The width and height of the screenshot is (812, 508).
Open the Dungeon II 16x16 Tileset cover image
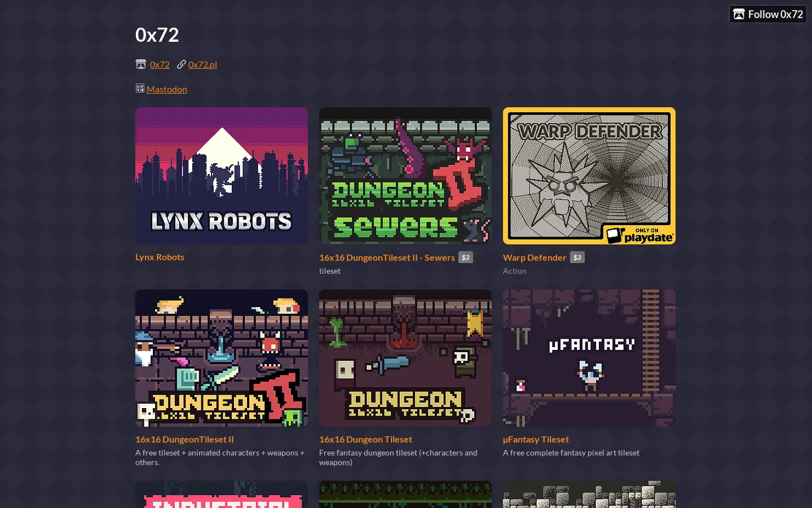tap(222, 358)
